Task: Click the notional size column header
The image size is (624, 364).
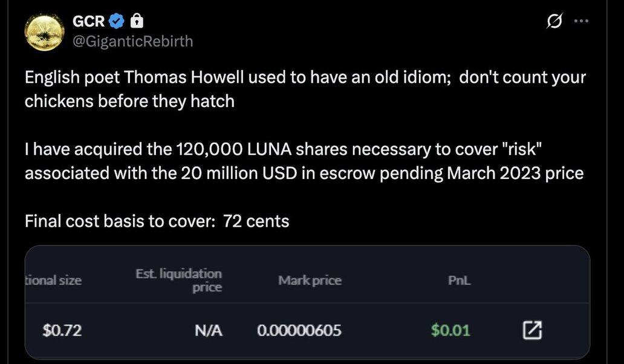Action: (x=53, y=281)
